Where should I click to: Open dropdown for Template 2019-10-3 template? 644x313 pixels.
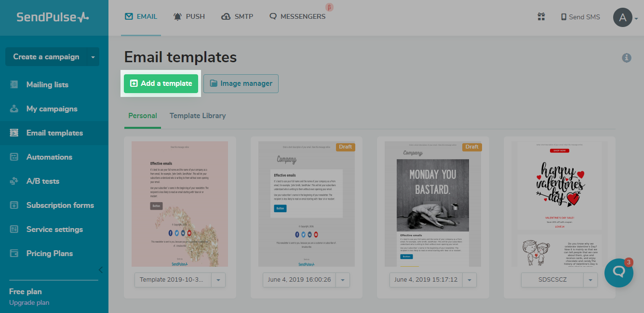pos(218,280)
